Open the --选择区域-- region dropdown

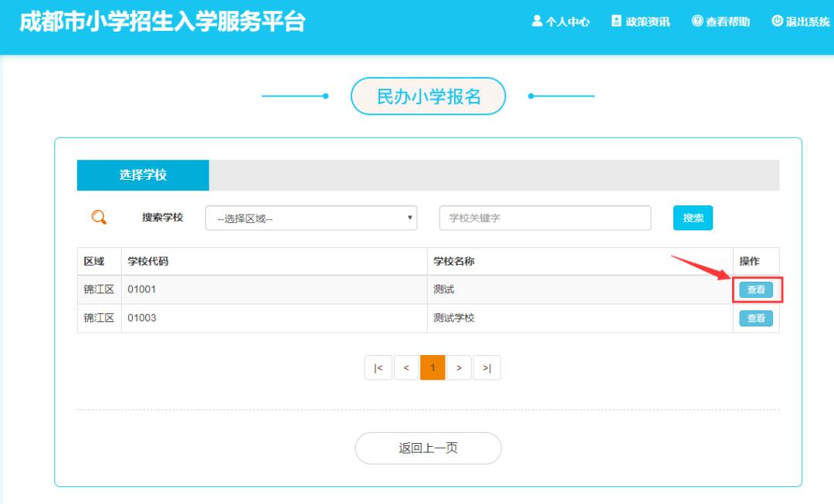(x=311, y=218)
